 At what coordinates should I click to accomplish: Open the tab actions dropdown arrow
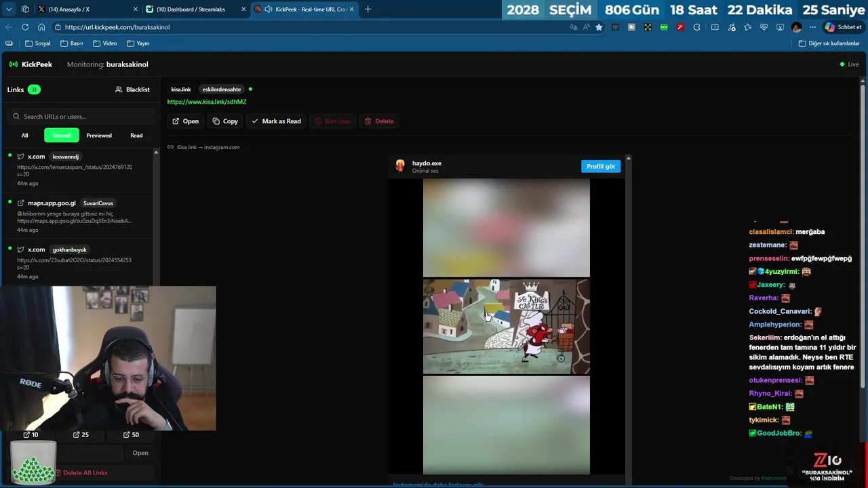tap(9, 9)
